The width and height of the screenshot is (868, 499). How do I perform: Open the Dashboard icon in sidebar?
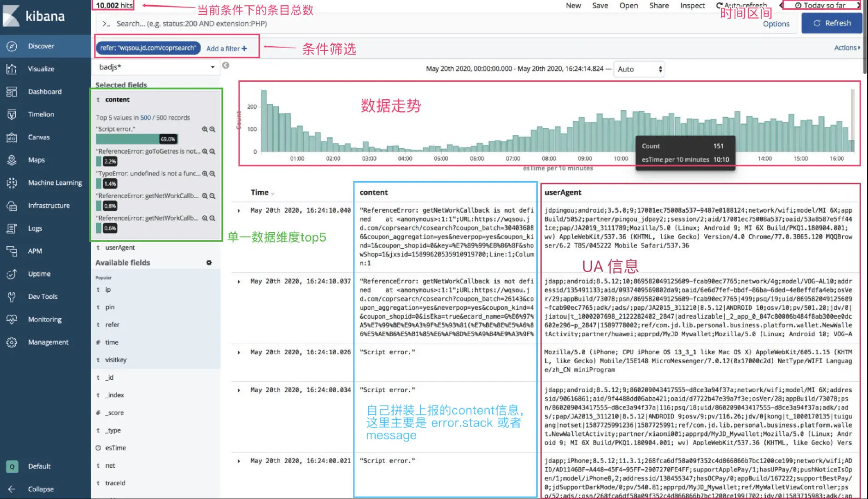[x=12, y=91]
